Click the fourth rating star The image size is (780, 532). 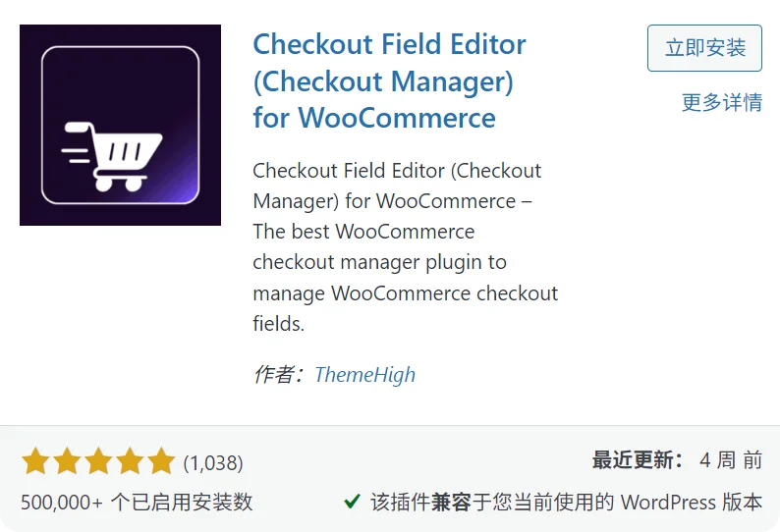coord(130,460)
